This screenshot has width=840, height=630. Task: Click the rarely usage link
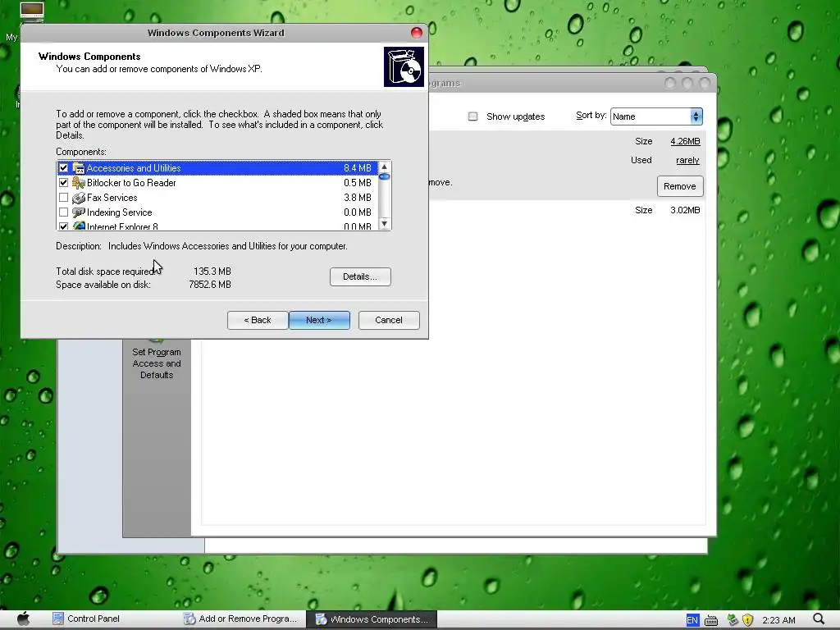[x=688, y=160]
